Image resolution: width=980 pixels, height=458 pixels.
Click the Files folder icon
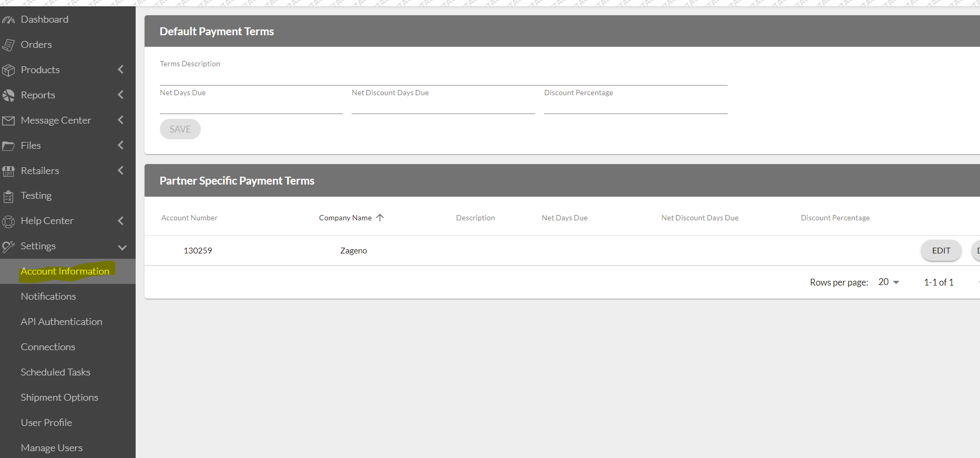coord(8,146)
